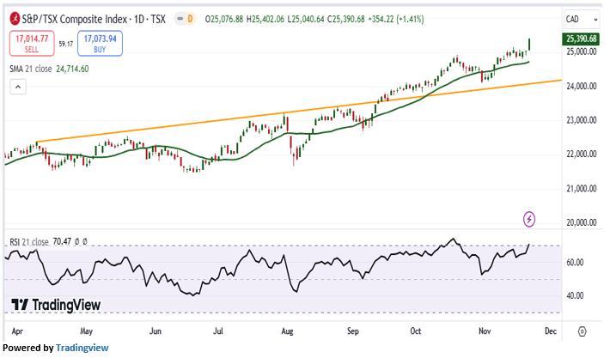Click the 24,000.00 price axis label
Screen dimensions: 610x364
pyautogui.click(x=582, y=86)
